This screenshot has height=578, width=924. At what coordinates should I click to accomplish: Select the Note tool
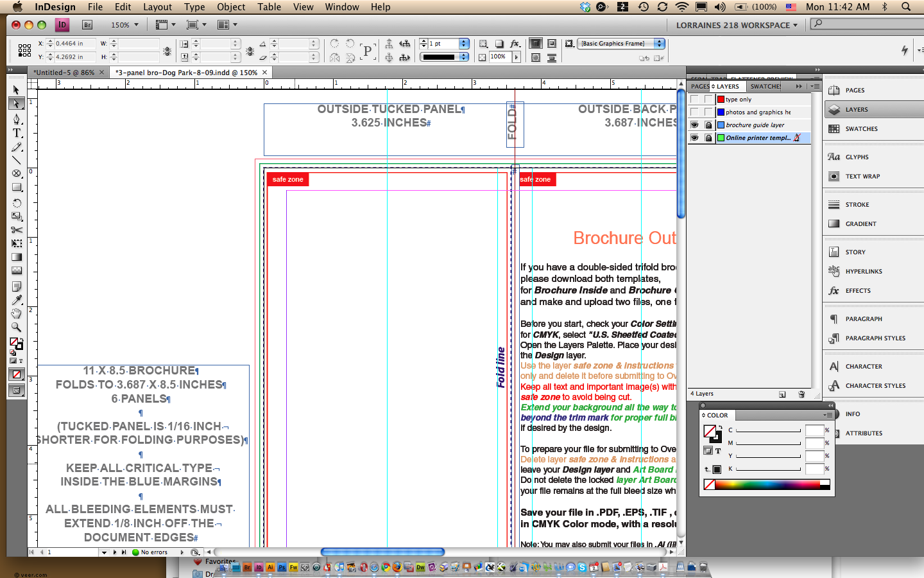coord(17,286)
